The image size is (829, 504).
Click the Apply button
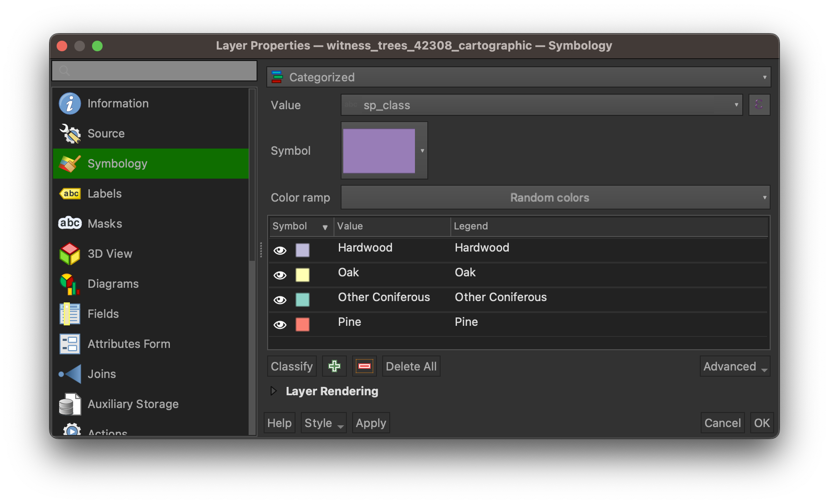point(371,423)
